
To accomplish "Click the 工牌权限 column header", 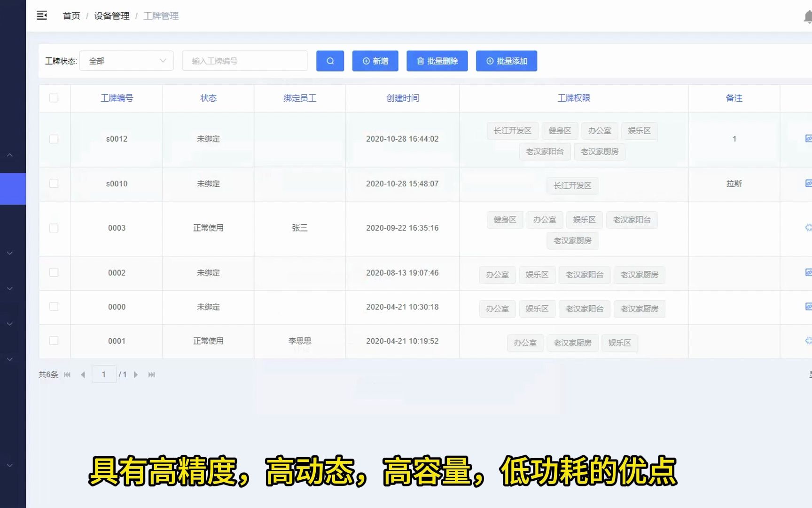I will (x=574, y=98).
